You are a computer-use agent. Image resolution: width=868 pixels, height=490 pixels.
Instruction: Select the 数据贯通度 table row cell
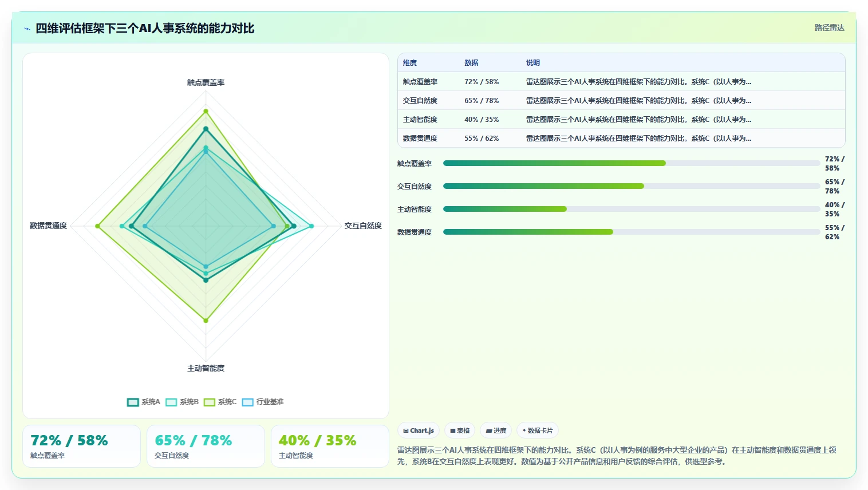click(420, 139)
